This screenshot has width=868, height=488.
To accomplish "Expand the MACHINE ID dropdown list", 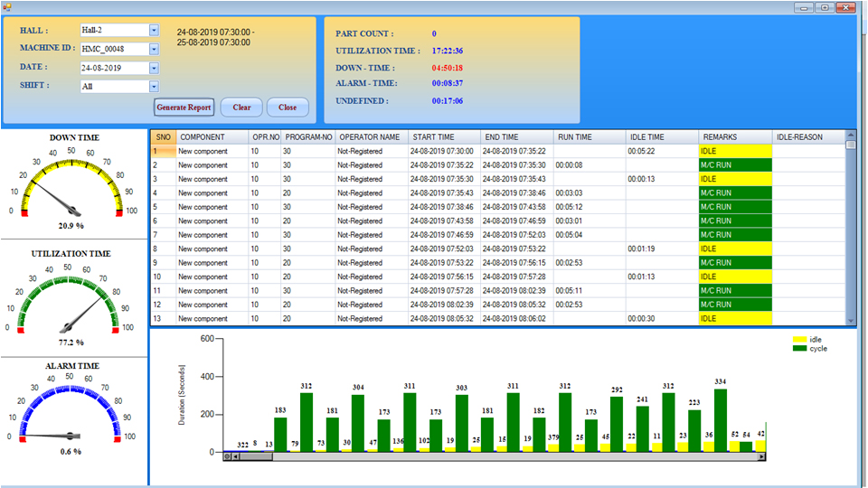I will (x=154, y=49).
